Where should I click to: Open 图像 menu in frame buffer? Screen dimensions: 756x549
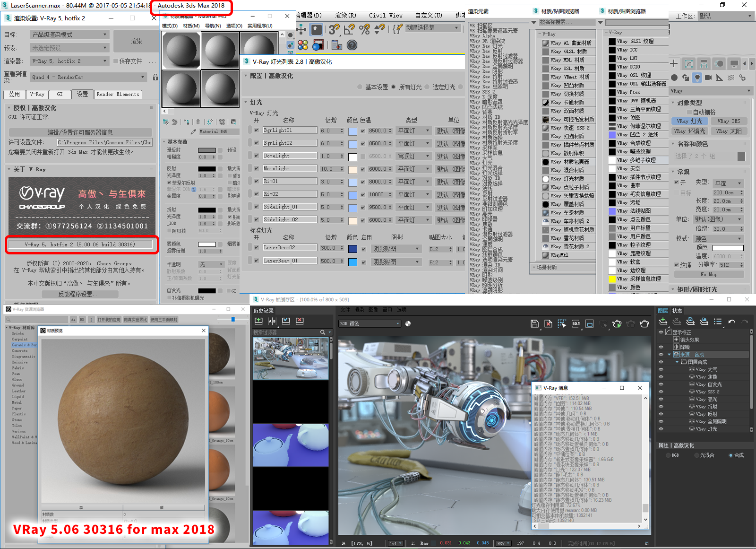(x=373, y=310)
